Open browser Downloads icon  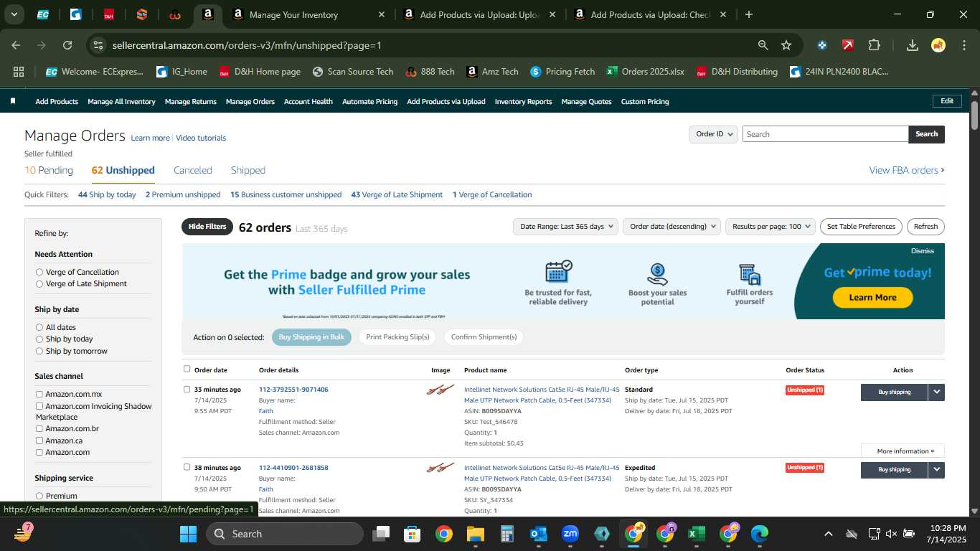click(913, 45)
